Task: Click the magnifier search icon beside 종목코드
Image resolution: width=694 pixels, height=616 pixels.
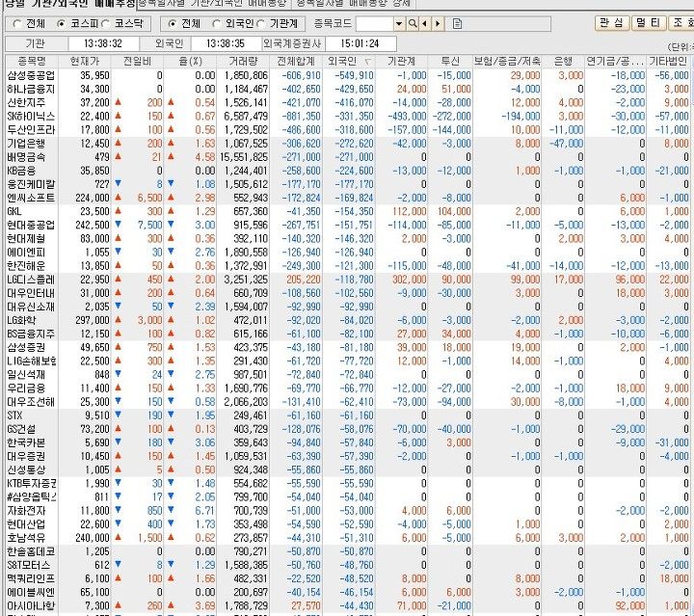Action: 413,24
